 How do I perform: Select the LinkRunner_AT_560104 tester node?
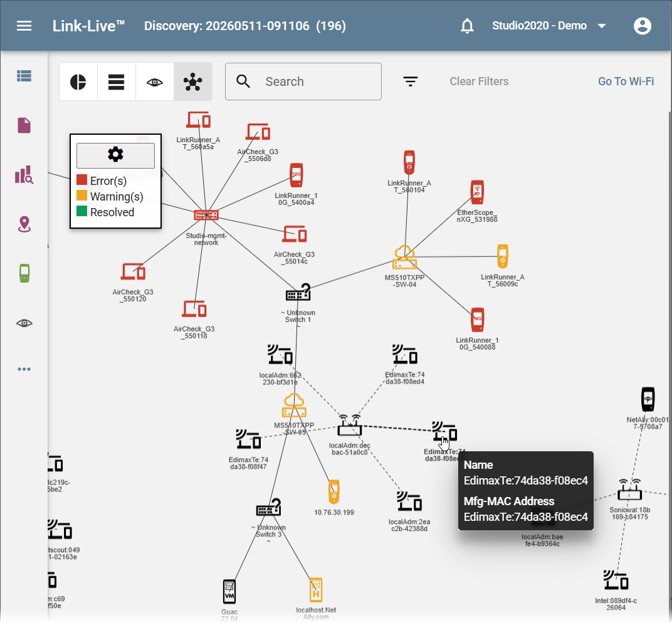409,162
